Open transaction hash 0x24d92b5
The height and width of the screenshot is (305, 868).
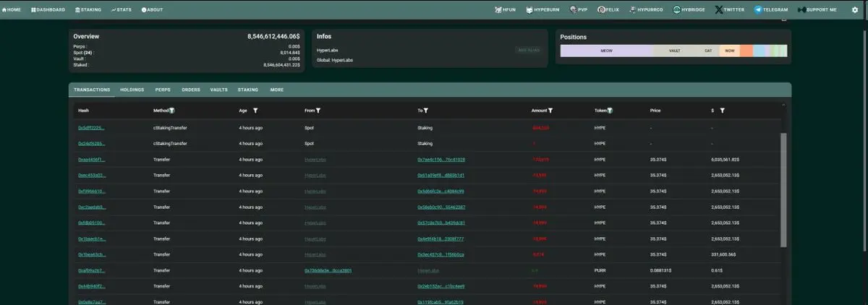pyautogui.click(x=92, y=144)
